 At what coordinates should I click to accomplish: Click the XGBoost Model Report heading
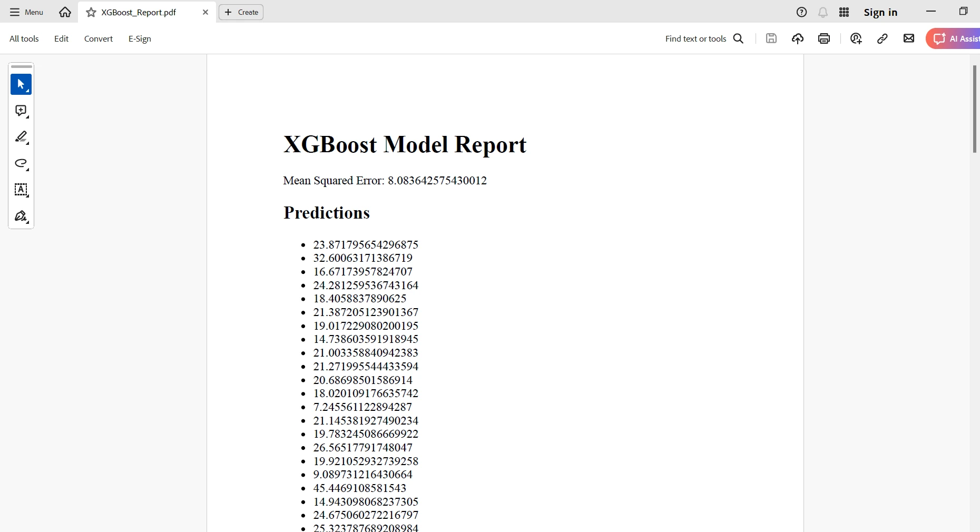tap(405, 144)
